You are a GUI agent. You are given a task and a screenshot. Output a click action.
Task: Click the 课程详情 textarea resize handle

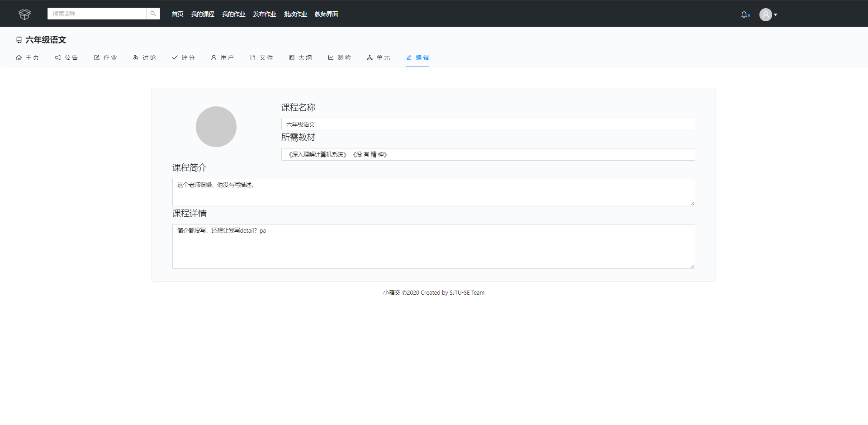(x=693, y=266)
